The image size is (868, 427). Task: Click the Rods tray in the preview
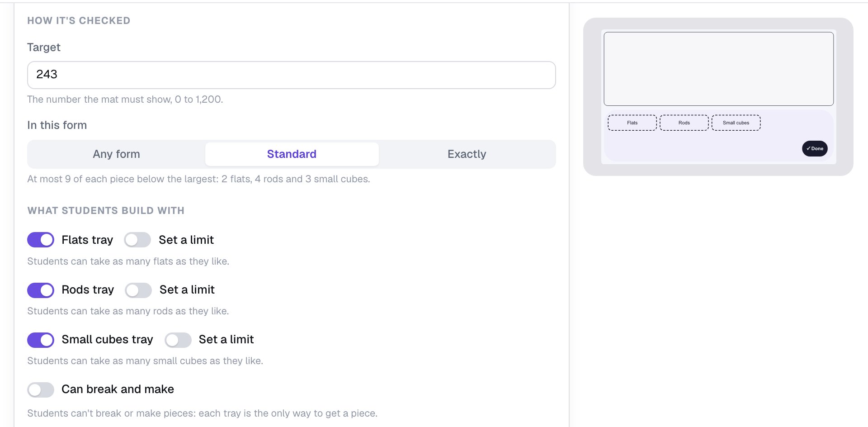click(x=684, y=123)
